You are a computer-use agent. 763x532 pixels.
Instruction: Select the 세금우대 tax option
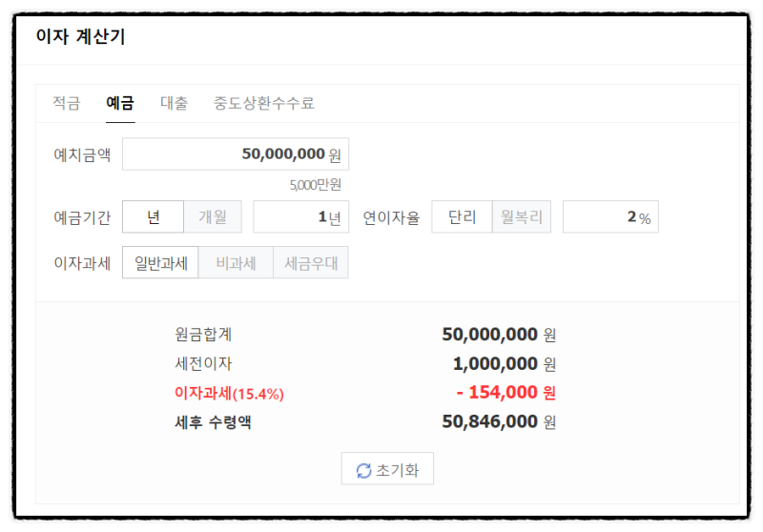(311, 262)
